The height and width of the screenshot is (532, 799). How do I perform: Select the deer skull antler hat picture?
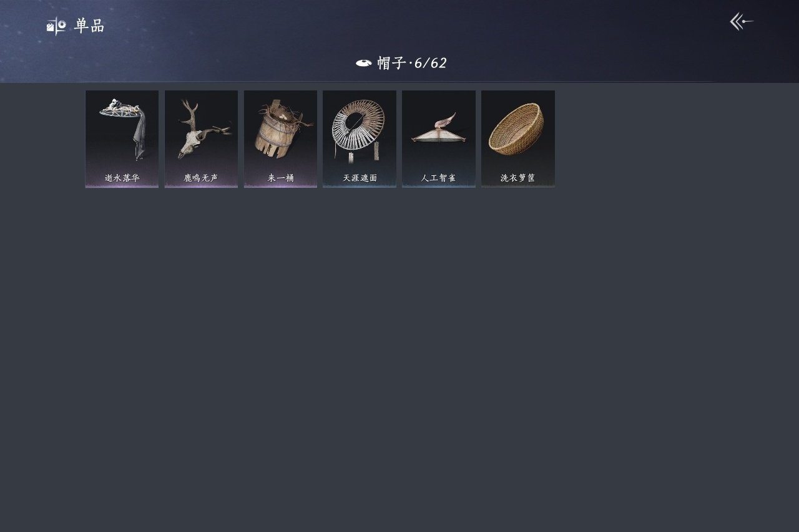tap(201, 129)
